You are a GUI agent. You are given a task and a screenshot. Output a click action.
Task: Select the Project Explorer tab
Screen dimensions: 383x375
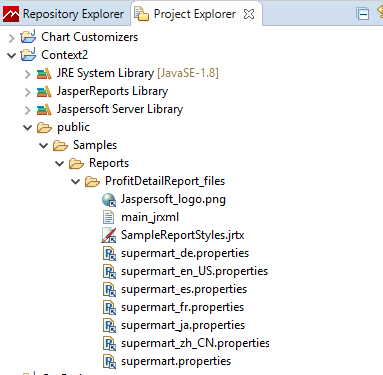pos(194,14)
